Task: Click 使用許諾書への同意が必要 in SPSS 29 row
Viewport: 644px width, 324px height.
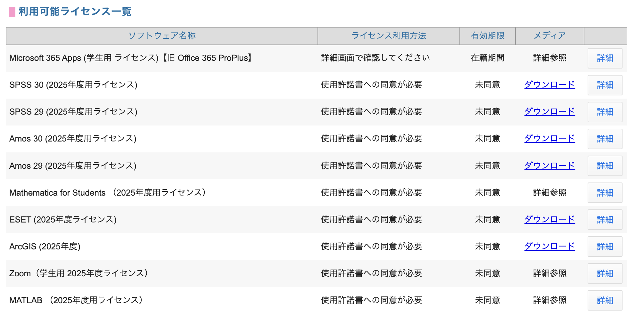Action: click(x=372, y=112)
